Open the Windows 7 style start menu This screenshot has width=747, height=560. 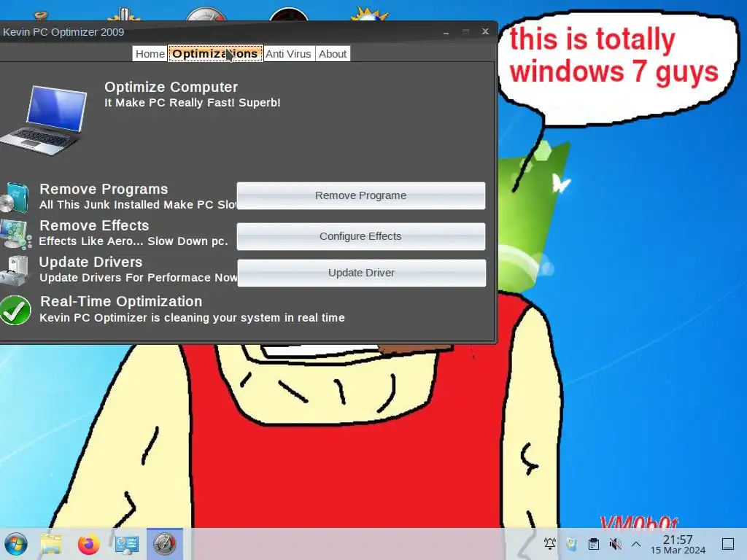point(16,544)
